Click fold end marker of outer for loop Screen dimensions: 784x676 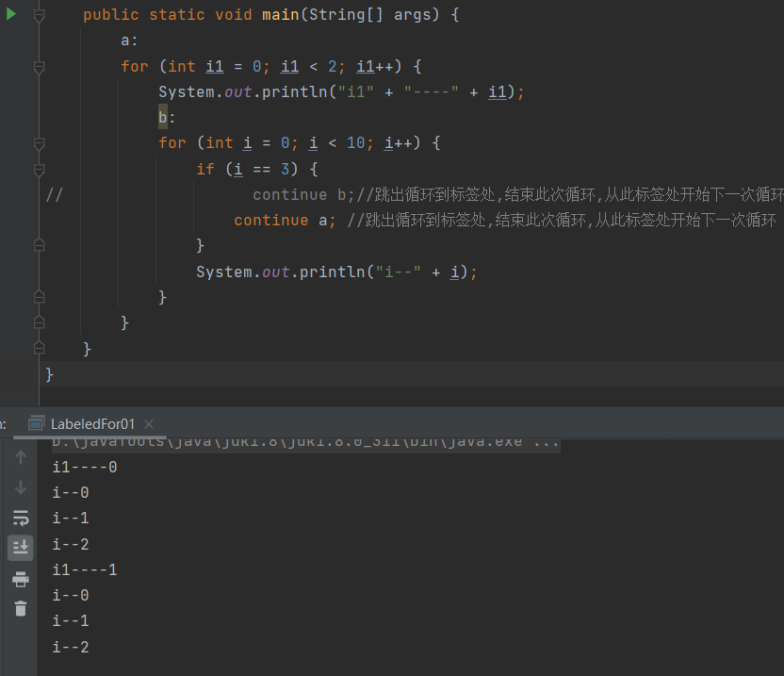click(x=39, y=322)
